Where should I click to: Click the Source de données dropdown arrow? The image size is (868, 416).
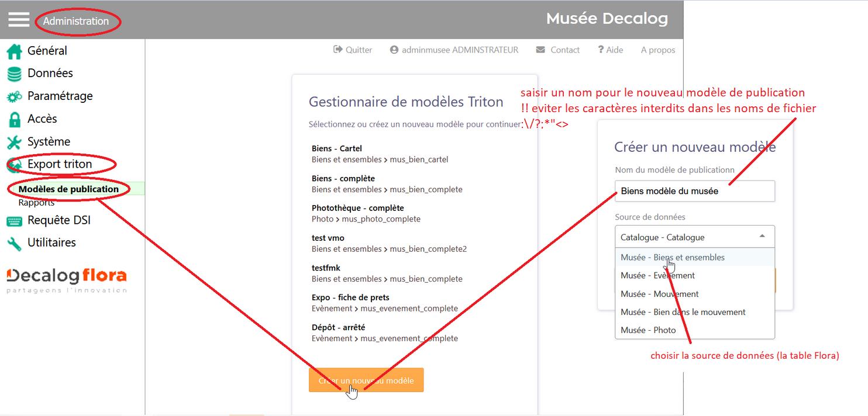762,236
